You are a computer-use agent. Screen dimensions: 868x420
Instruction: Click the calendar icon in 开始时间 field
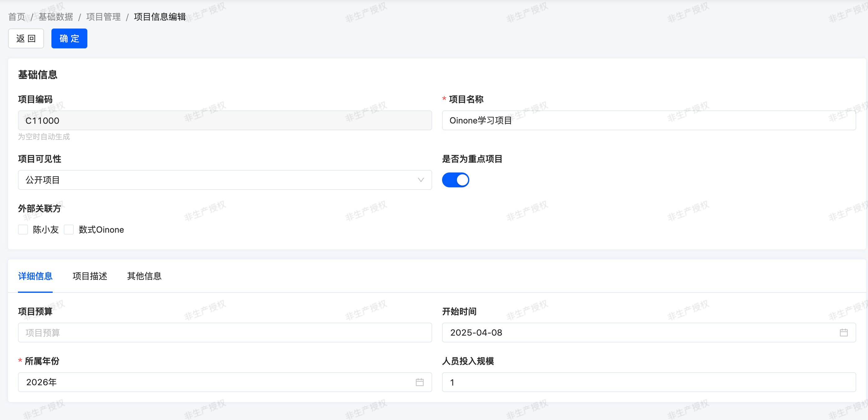point(844,333)
